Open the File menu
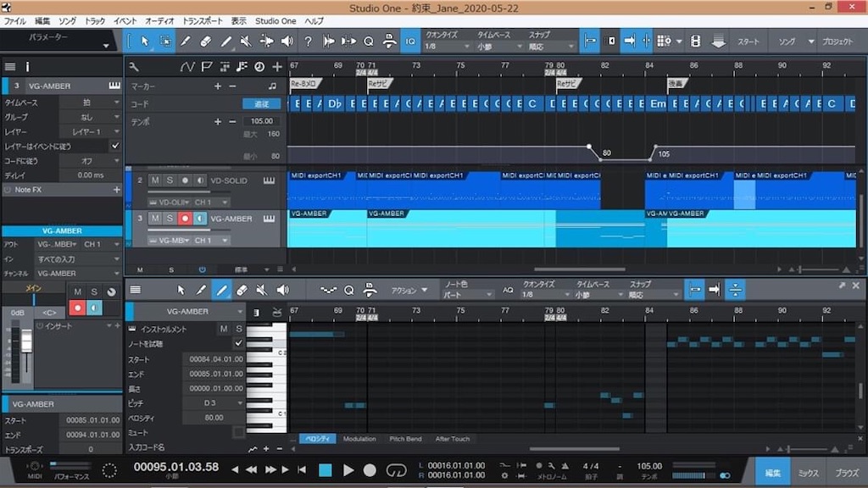The width and height of the screenshot is (868, 488). (x=15, y=21)
